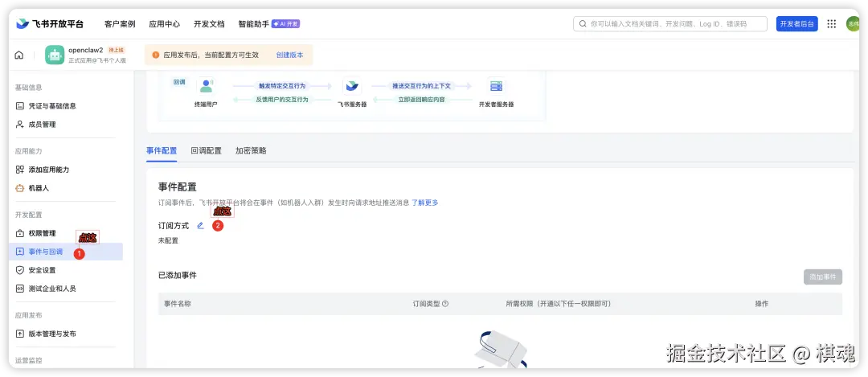Click the Feishu Open Platform logo
Image resolution: width=868 pixels, height=377 pixels.
(50, 24)
